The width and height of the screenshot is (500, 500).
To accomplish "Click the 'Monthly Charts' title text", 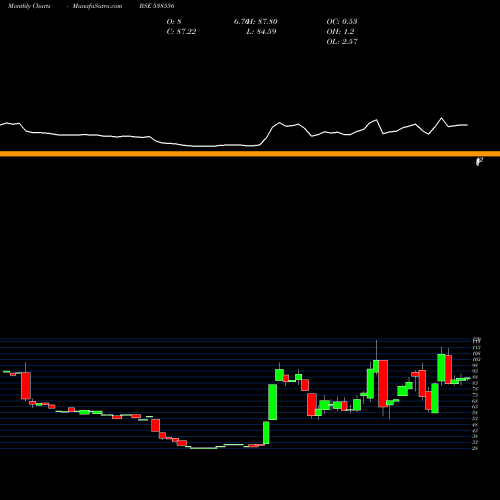I will [x=29, y=6].
